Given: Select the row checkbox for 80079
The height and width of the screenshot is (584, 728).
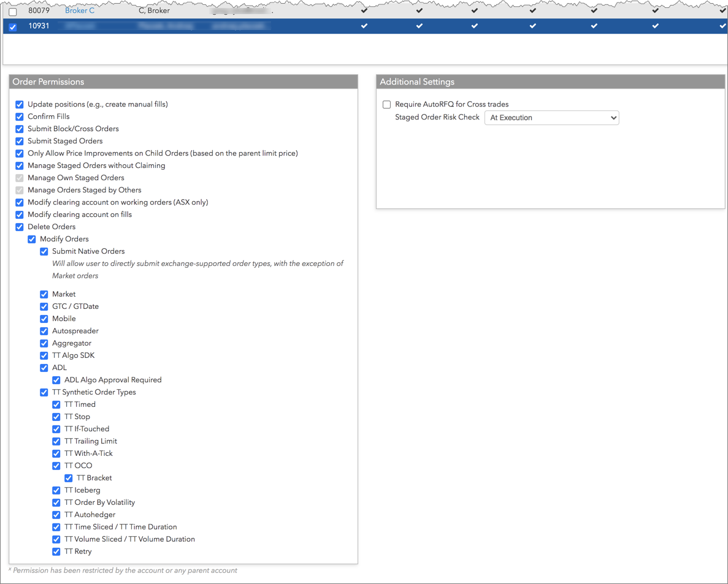Looking at the screenshot, I should (13, 12).
